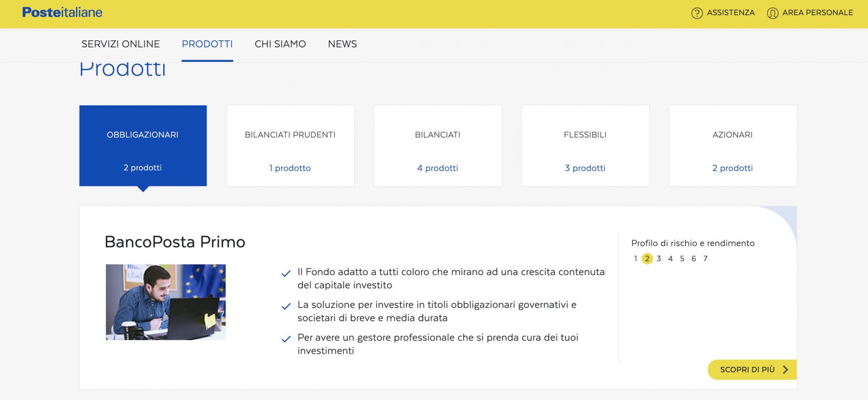This screenshot has height=400, width=868.
Task: Click the Area Personale user icon
Action: click(772, 13)
